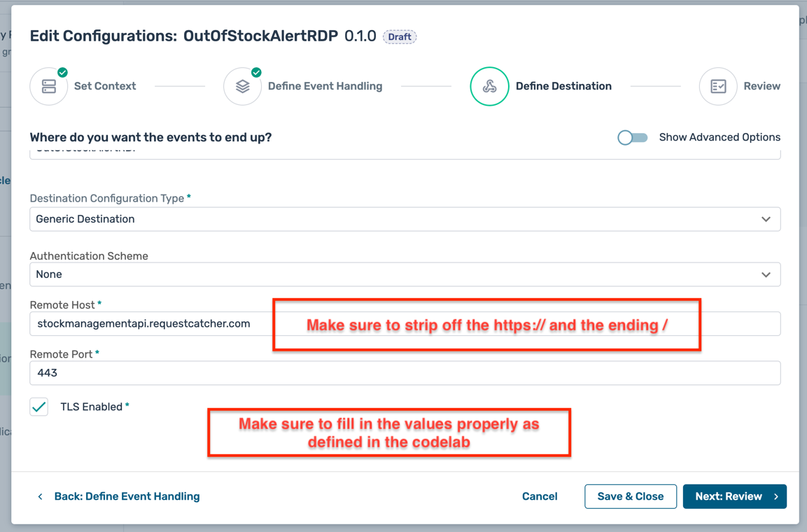Enable Show Advanced Options toggle
Image resolution: width=807 pixels, height=532 pixels.
tap(633, 137)
